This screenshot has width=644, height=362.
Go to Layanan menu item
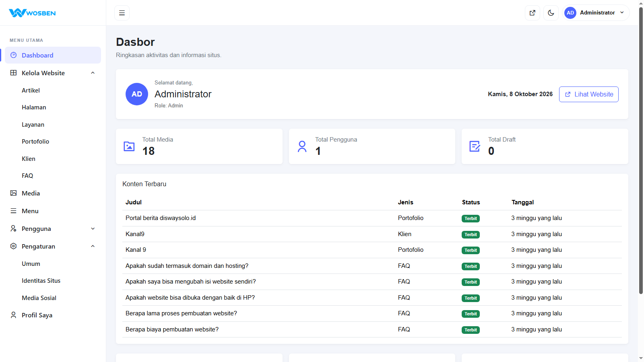click(x=33, y=125)
